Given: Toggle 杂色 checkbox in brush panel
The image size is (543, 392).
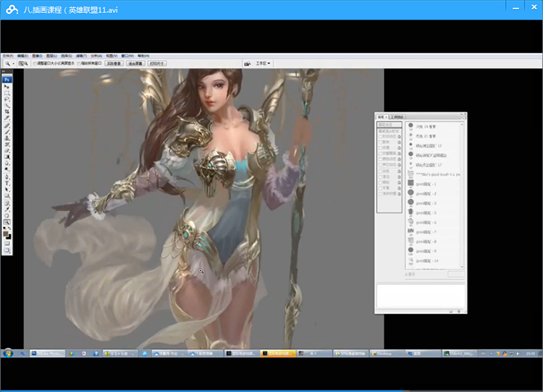Looking at the screenshot, I should tap(380, 171).
